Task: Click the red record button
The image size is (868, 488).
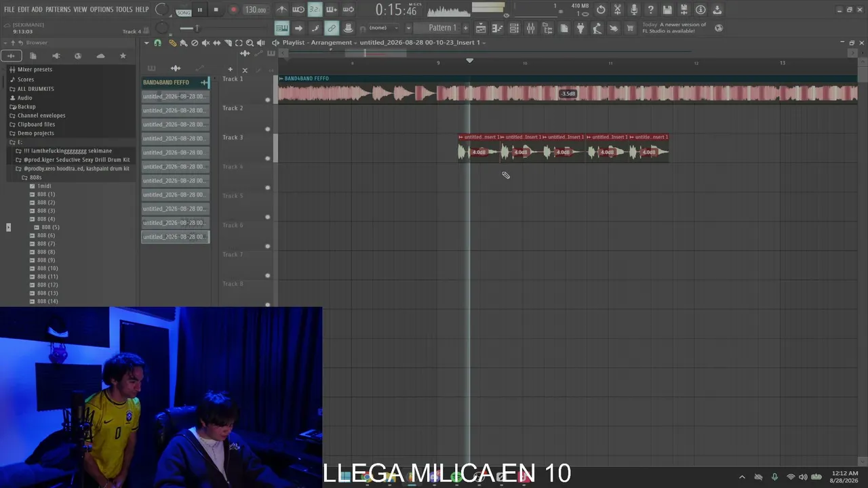Action: pyautogui.click(x=233, y=9)
